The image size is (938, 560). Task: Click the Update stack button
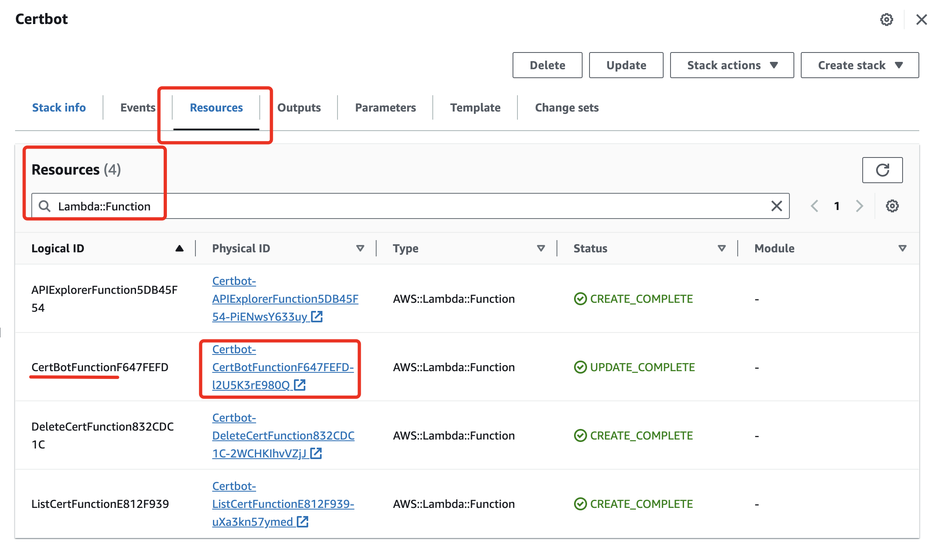coord(626,65)
